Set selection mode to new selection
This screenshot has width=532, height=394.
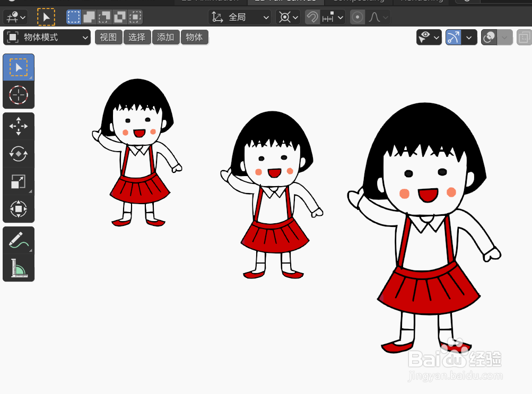click(x=74, y=17)
